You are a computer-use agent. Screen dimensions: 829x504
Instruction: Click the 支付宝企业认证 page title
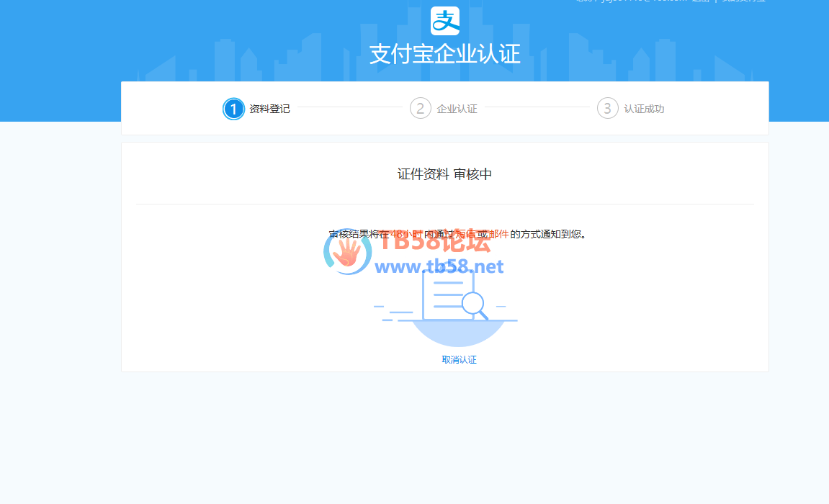pyautogui.click(x=444, y=54)
